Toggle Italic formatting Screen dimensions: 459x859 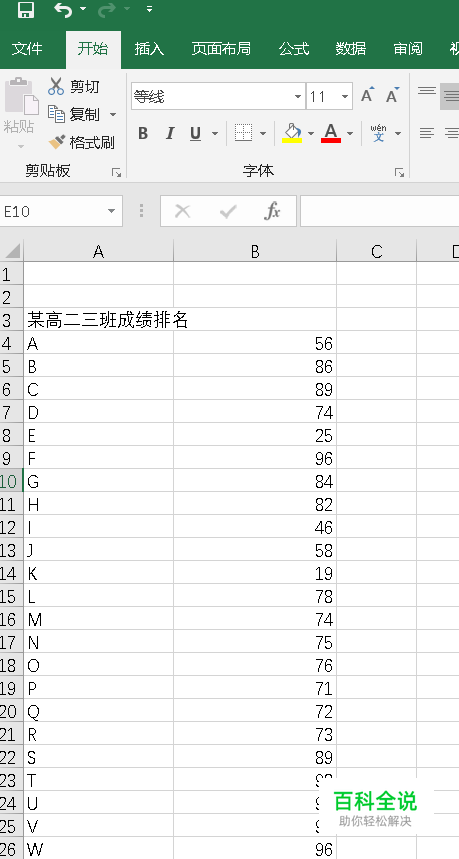click(170, 133)
